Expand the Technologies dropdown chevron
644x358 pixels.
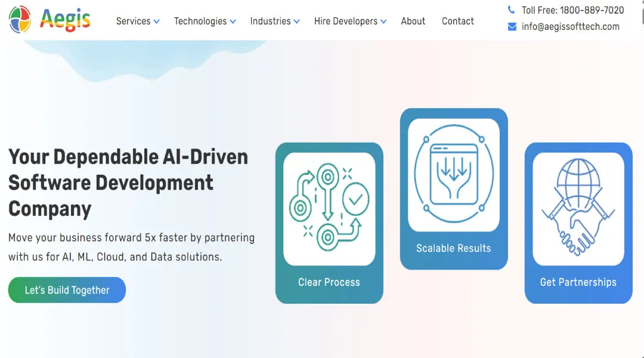pyautogui.click(x=233, y=21)
